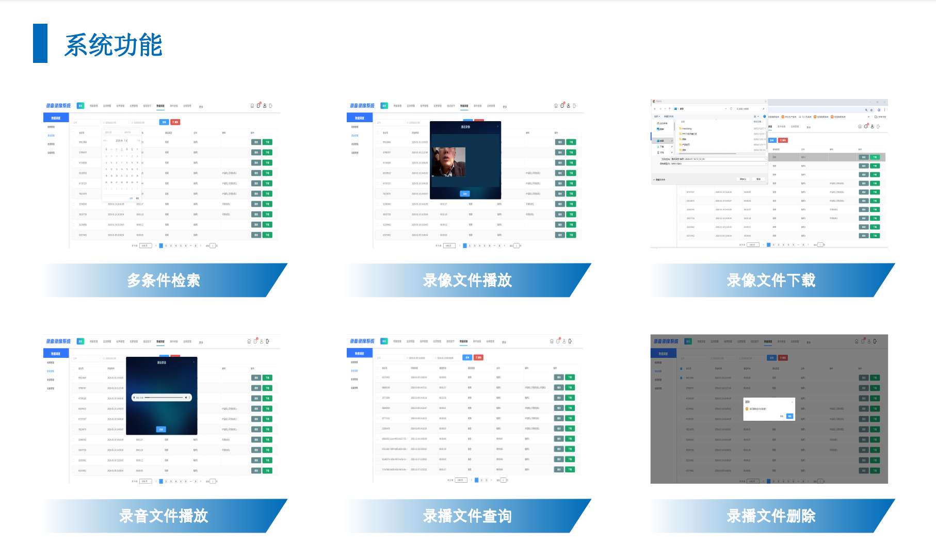Screen dimensions: 936x560
Task: Click the user profile icon in the 录音文件播放 screenshot header
Action: click(x=262, y=341)
